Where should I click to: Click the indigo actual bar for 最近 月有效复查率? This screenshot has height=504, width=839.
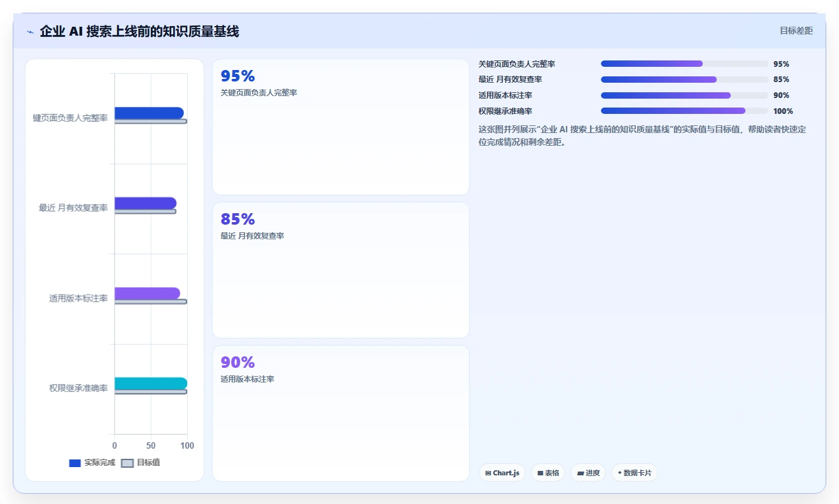click(x=145, y=203)
